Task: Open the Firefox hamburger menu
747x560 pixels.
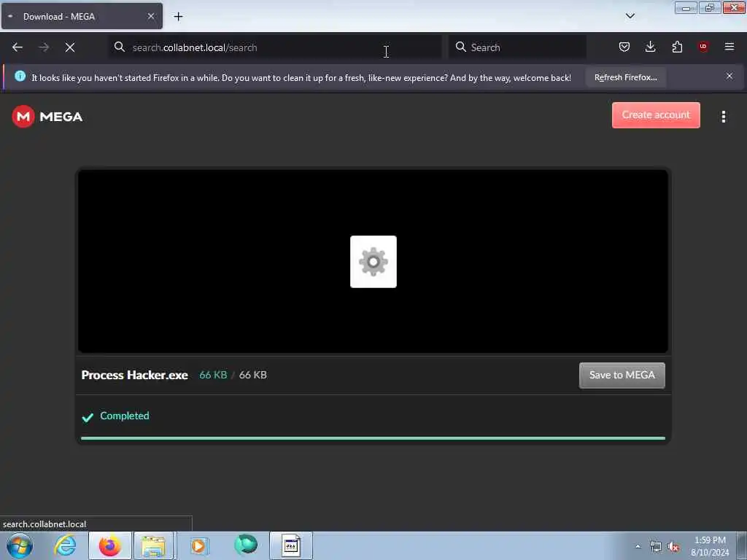Action: point(729,47)
